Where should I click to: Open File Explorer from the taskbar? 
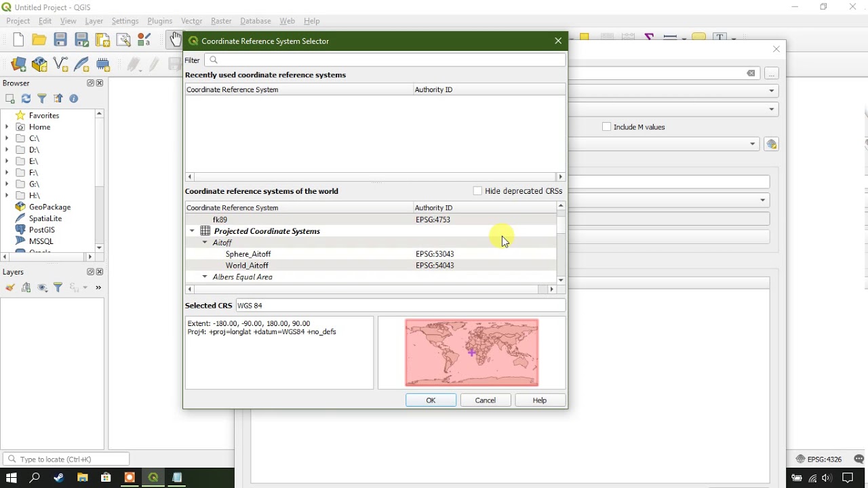point(83,478)
